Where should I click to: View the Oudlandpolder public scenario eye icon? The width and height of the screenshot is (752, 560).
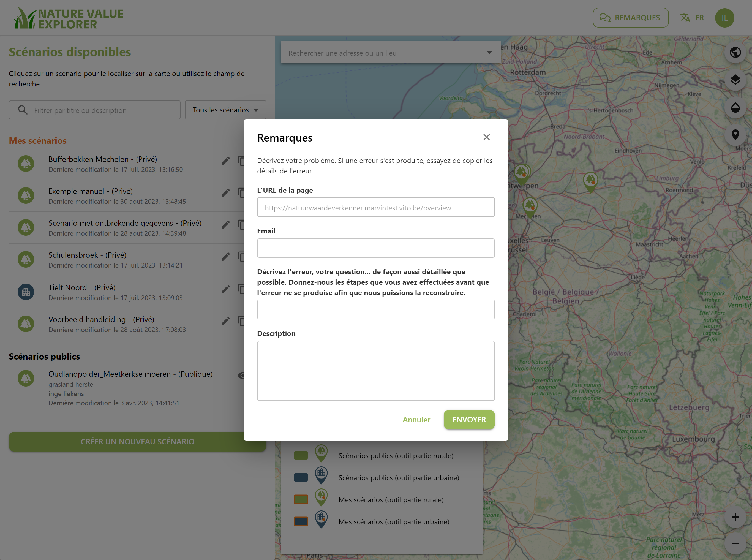coord(241,376)
